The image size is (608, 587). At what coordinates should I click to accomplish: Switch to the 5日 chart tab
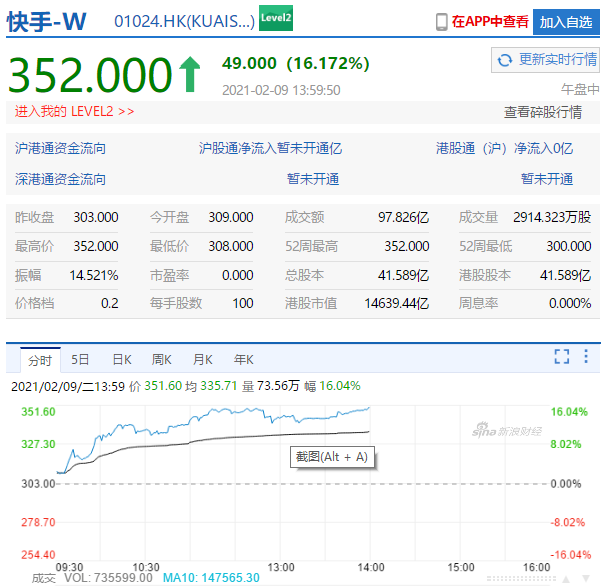(80, 360)
